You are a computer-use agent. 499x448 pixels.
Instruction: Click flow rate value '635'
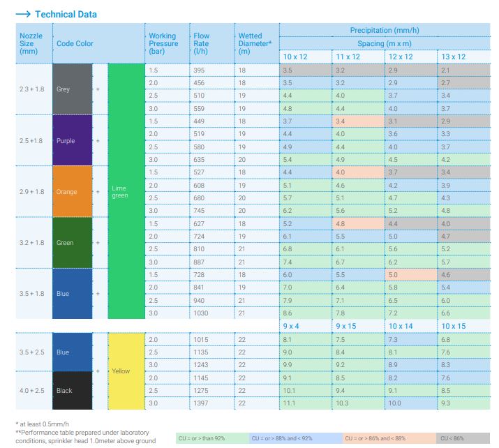click(x=199, y=160)
